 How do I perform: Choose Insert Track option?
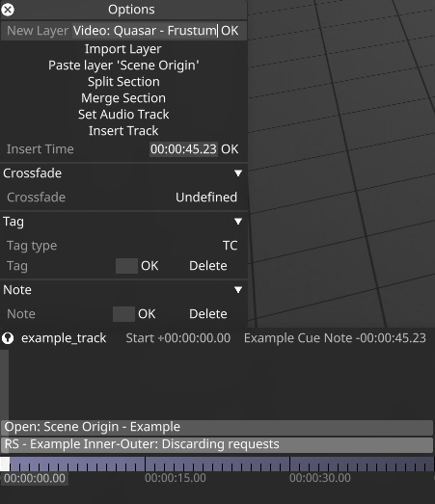point(123,131)
